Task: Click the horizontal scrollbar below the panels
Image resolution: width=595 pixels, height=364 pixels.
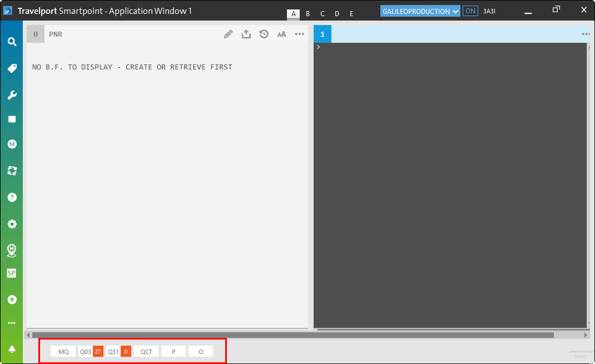Action: point(292,335)
